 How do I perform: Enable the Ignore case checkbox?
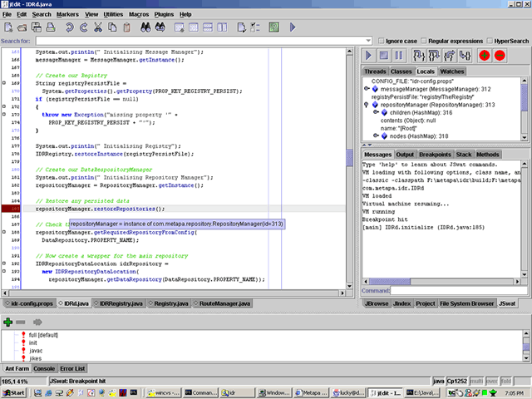click(x=382, y=40)
